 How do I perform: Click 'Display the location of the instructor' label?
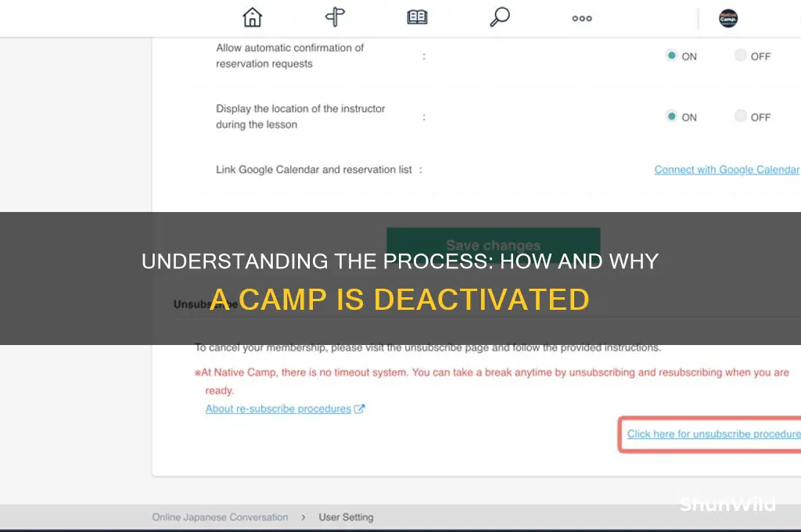(x=300, y=117)
